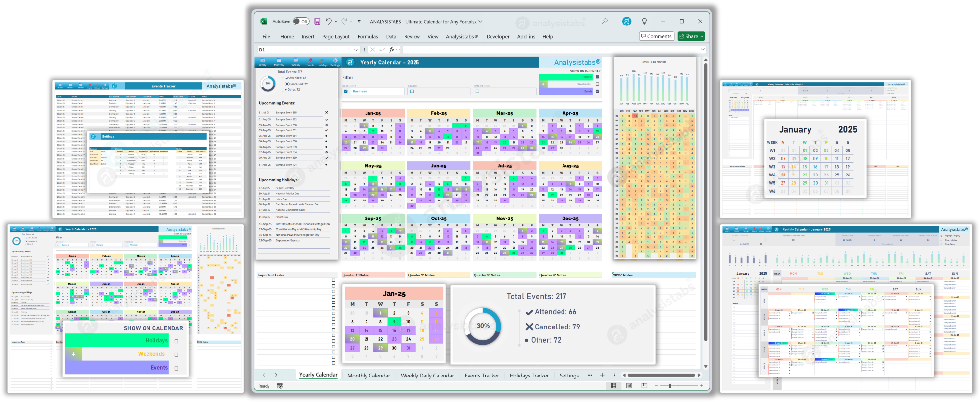Select Page Layout view icon in the status bar
980x402 pixels.
pyautogui.click(x=629, y=386)
